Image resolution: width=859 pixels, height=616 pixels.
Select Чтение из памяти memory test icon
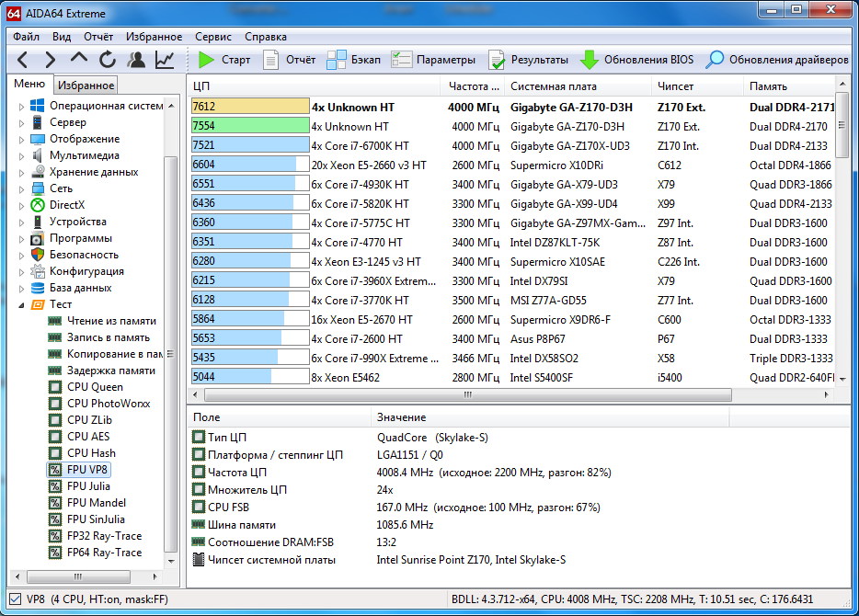pyautogui.click(x=55, y=321)
